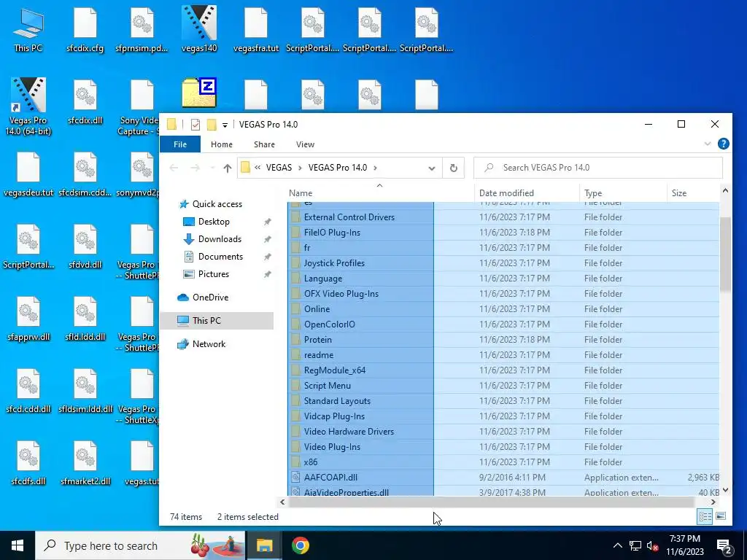
Task: Open Downloads in the navigation pane
Action: (220, 239)
